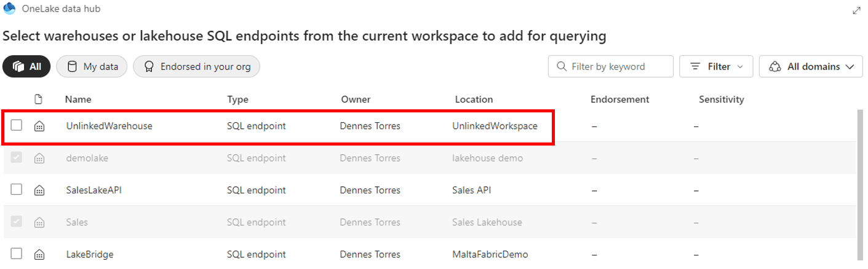Click the demolake row warehouse icon
This screenshot has width=868, height=269.
pyautogui.click(x=39, y=158)
